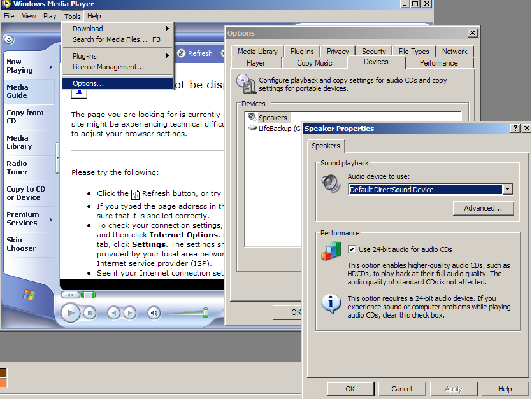Click the blue information bubble icon

click(331, 304)
